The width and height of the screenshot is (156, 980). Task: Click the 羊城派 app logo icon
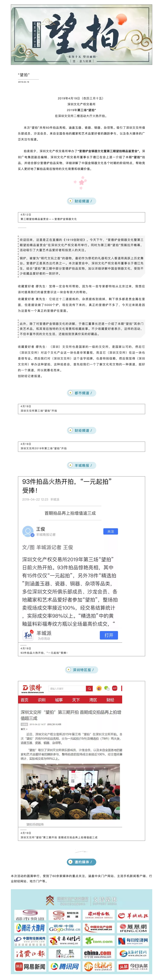28,634
